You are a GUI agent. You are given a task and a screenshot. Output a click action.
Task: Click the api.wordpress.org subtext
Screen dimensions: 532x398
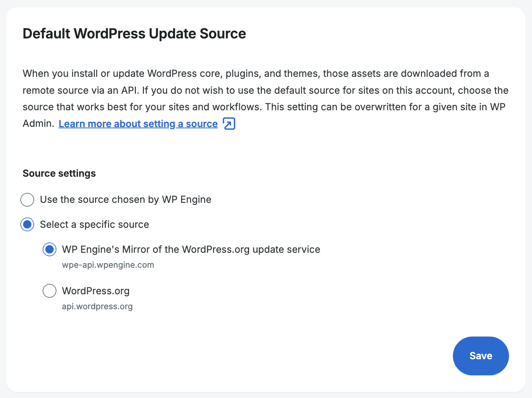coord(97,307)
